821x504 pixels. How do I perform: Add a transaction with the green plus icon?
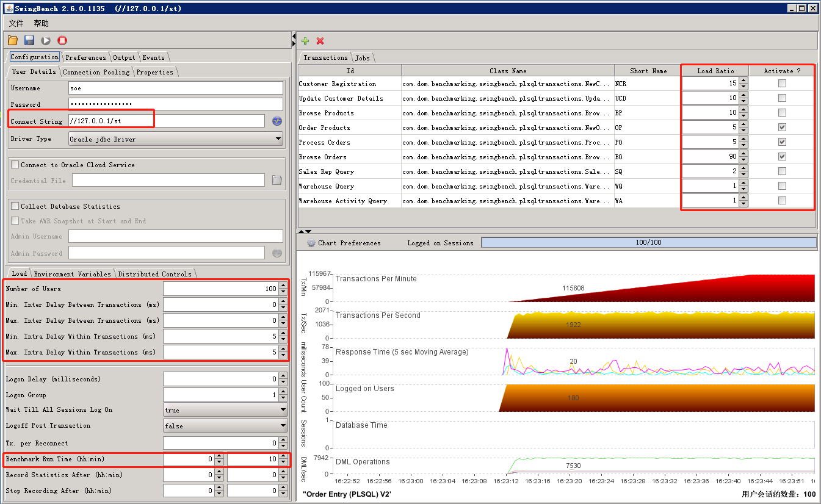(305, 41)
